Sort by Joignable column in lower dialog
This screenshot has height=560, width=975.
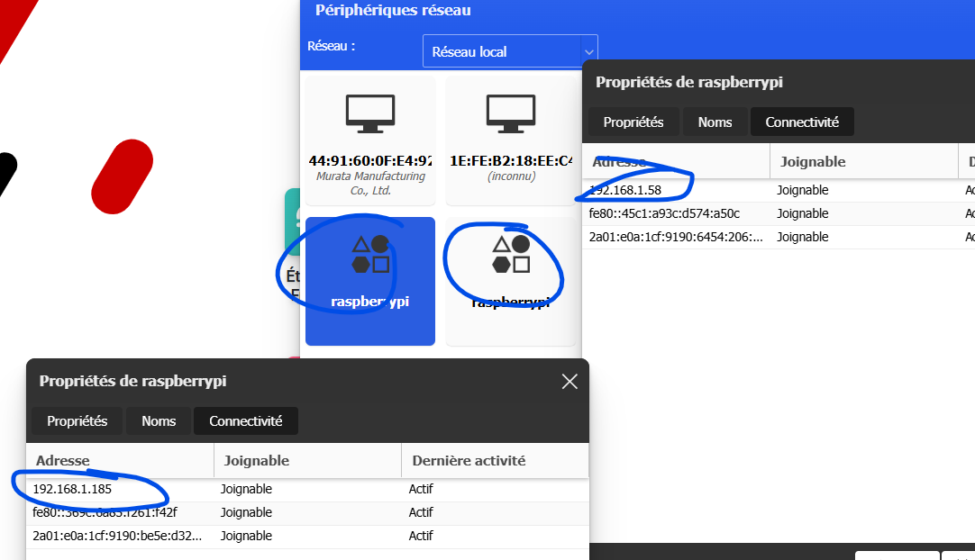pyautogui.click(x=308, y=461)
